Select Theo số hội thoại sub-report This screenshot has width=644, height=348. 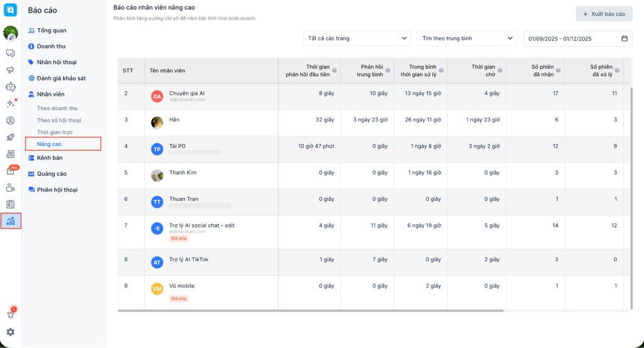(x=59, y=121)
